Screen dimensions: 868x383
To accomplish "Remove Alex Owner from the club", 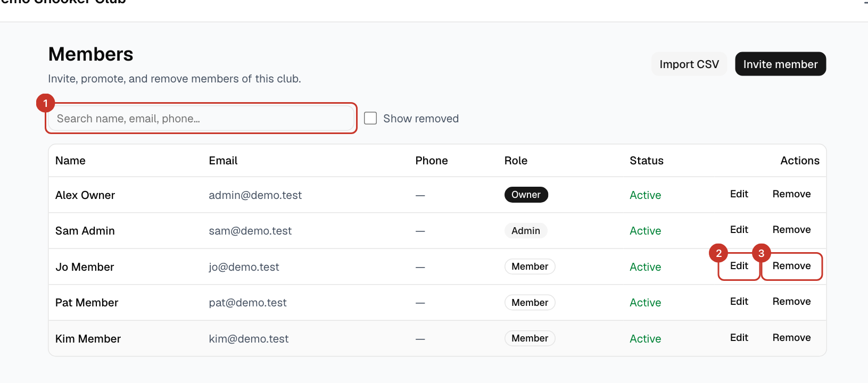I will pyautogui.click(x=791, y=194).
